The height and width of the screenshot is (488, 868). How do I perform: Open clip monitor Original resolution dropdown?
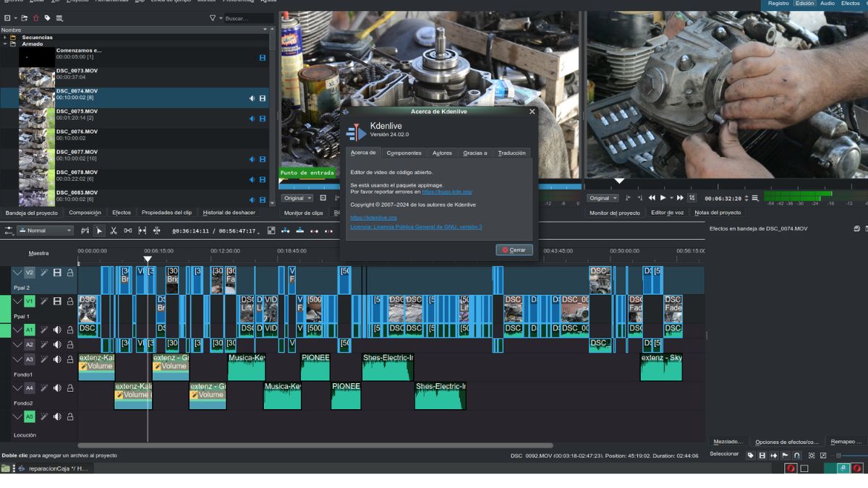tap(298, 198)
